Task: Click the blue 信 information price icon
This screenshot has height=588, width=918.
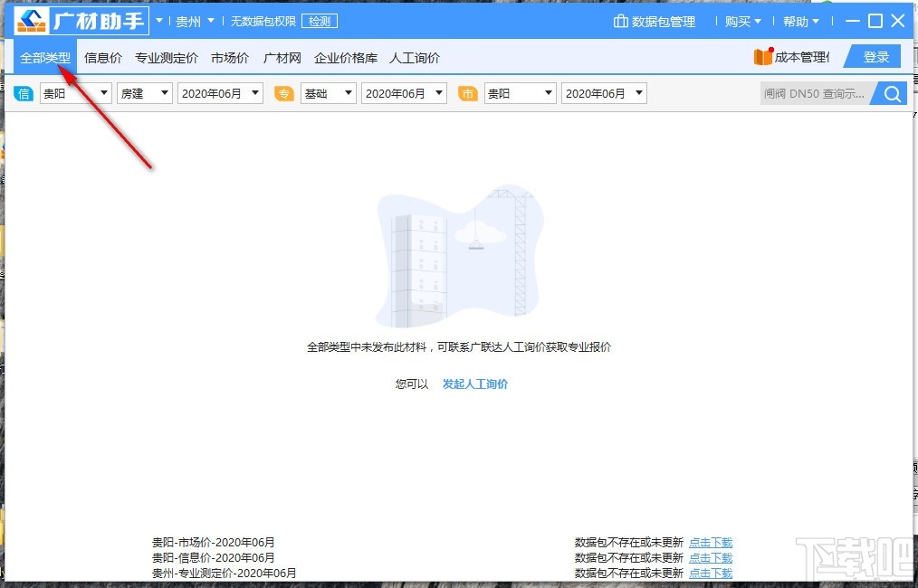Action: tap(23, 93)
